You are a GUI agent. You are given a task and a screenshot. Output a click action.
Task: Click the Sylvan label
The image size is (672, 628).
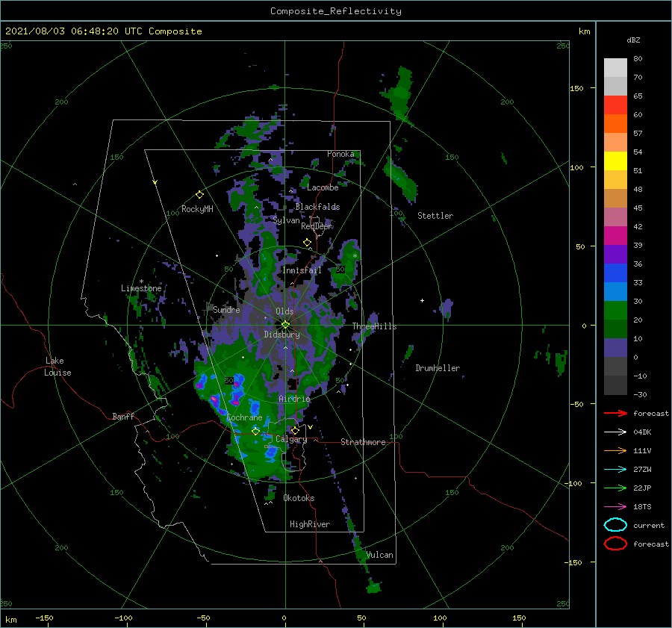coord(286,220)
